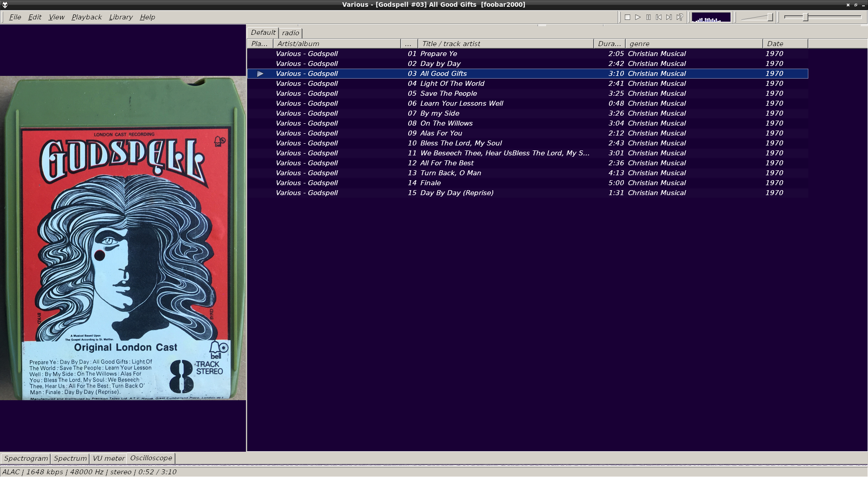
Task: Click Christian Musical genre on Prepare Ye row
Action: tap(657, 54)
